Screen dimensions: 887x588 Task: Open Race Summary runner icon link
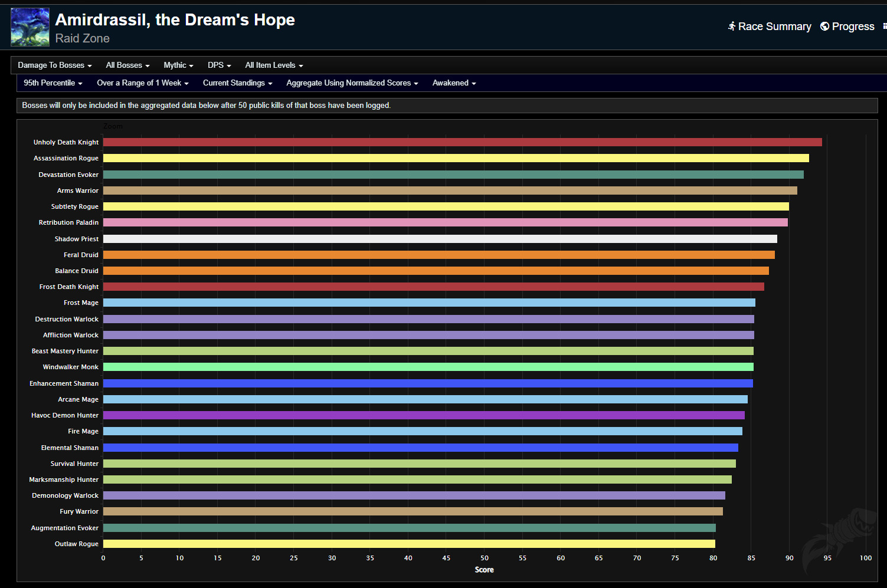coord(732,27)
